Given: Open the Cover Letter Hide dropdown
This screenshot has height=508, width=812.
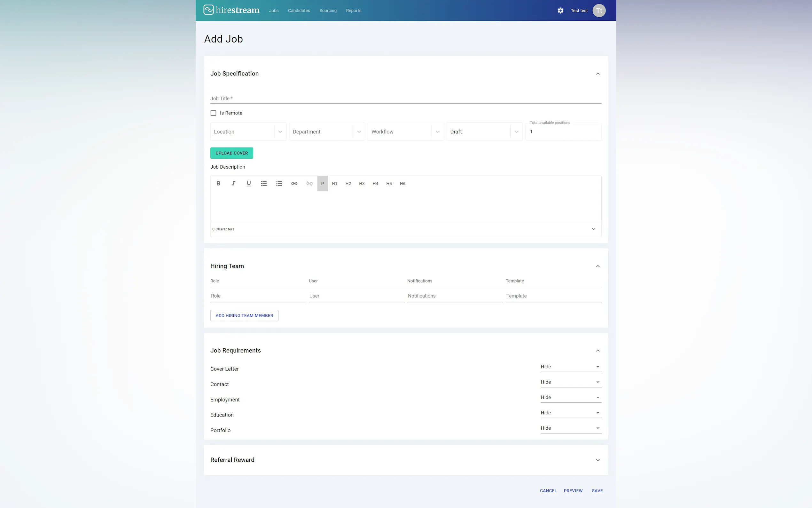Looking at the screenshot, I should pos(570,367).
